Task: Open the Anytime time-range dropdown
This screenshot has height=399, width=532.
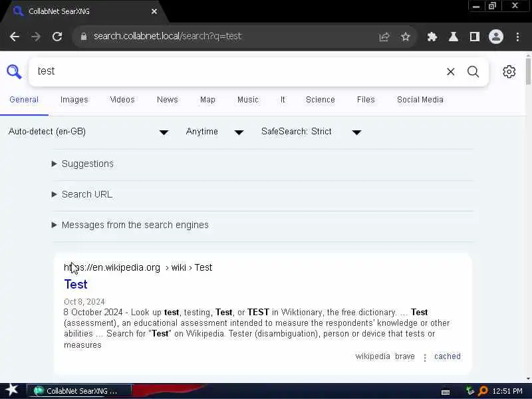Action: pos(215,132)
